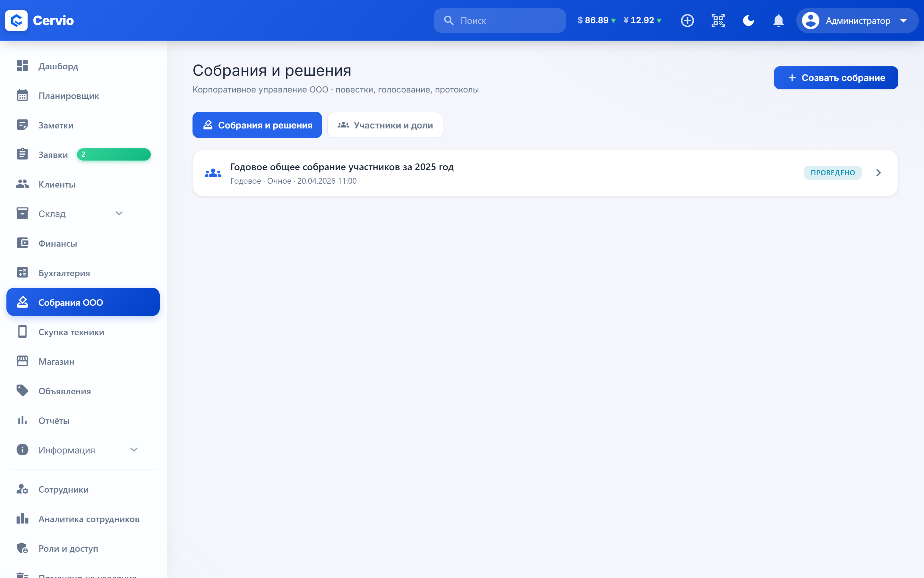Click the meeting group icon in the row
924x578 pixels.
tap(213, 173)
